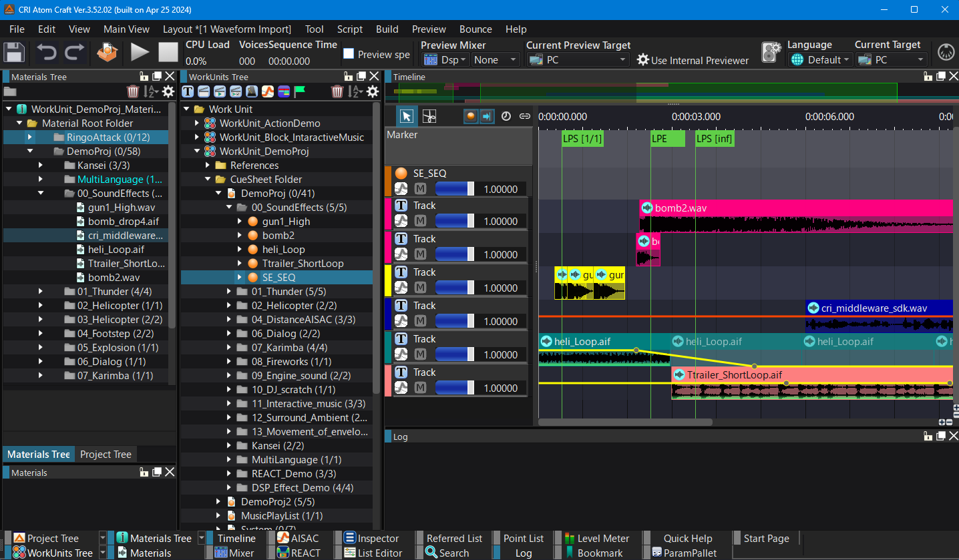Switch to the Materials Tree tab
The width and height of the screenshot is (959, 560).
tap(38, 454)
